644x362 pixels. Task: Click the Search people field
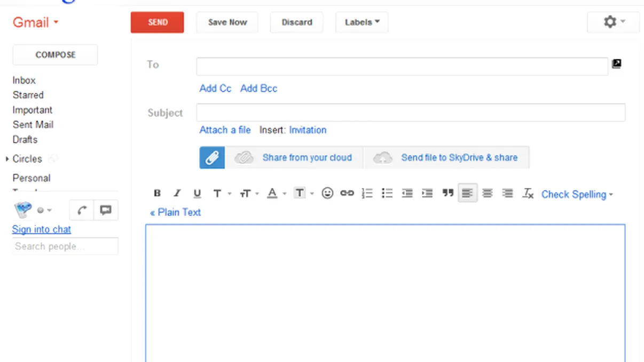65,246
